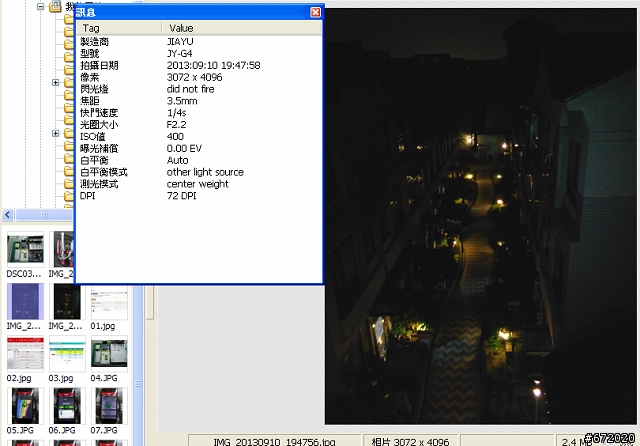This screenshot has width=640, height=446.
Task: Select the 測光模式 tag
Action: tap(99, 184)
